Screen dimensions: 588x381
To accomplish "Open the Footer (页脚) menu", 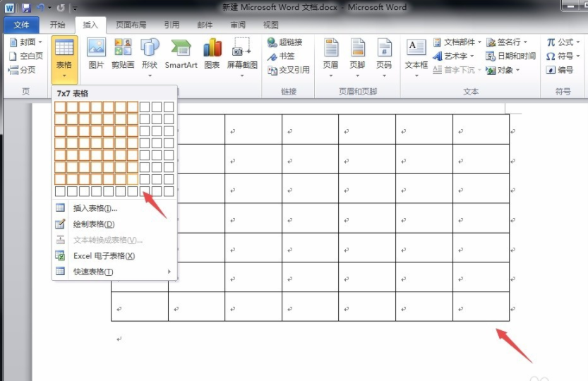I will [x=357, y=57].
